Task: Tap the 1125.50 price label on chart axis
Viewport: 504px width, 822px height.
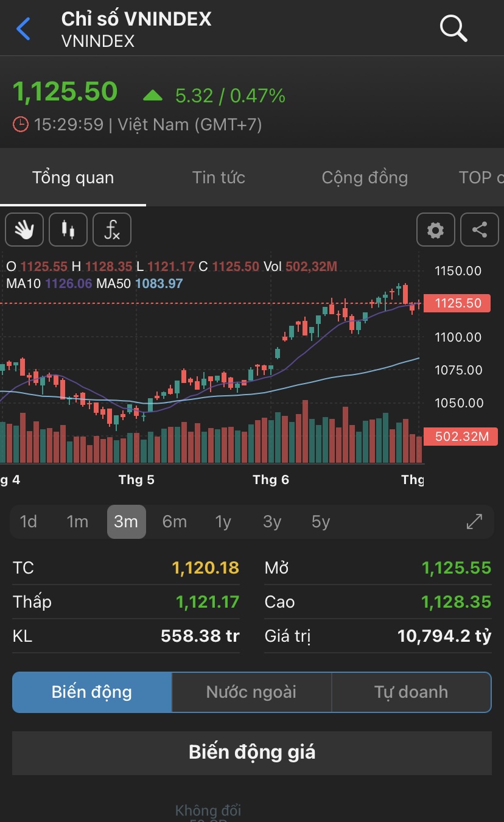Action: (457, 303)
